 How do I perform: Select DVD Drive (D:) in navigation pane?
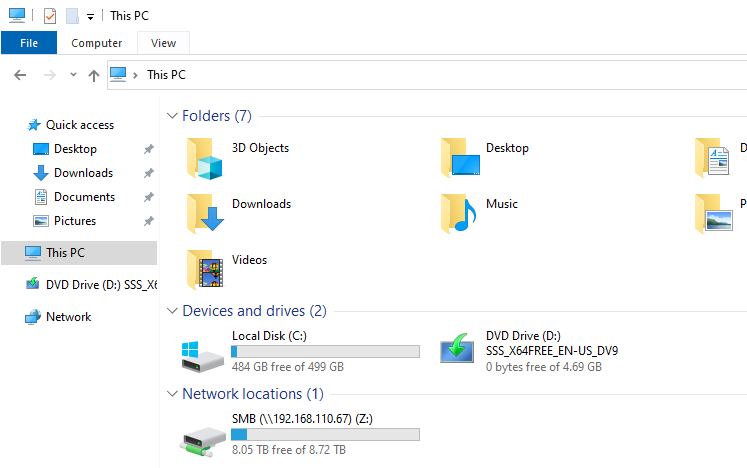[x=91, y=285]
